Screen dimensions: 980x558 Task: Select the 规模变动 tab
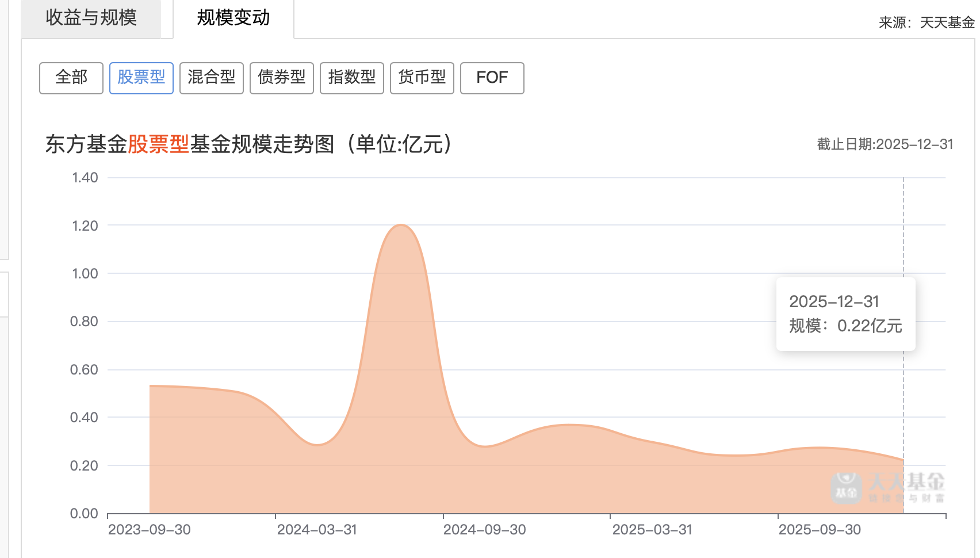pyautogui.click(x=233, y=18)
